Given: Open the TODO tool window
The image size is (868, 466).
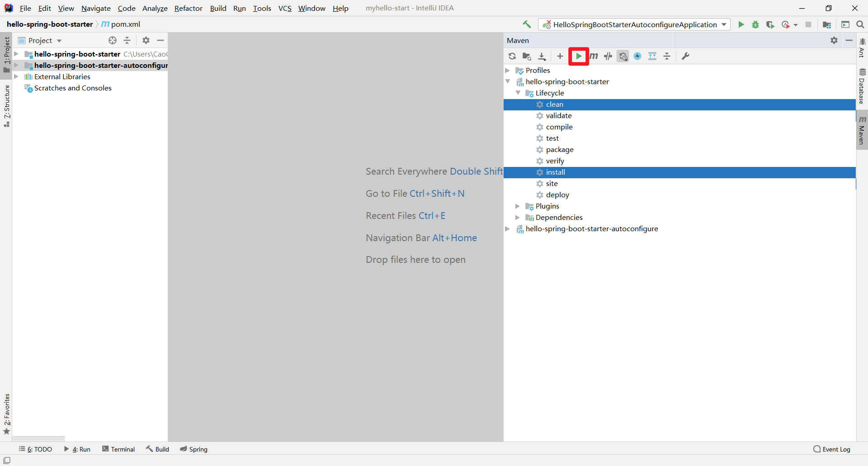Looking at the screenshot, I should [35, 449].
